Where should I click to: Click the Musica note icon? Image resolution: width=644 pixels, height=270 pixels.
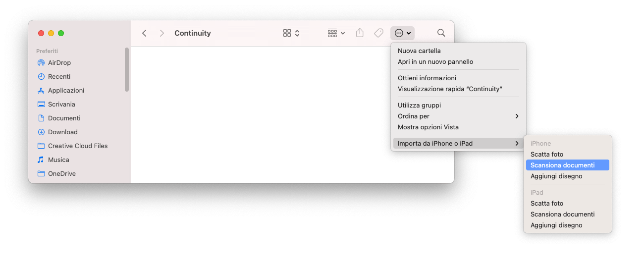[x=41, y=160]
